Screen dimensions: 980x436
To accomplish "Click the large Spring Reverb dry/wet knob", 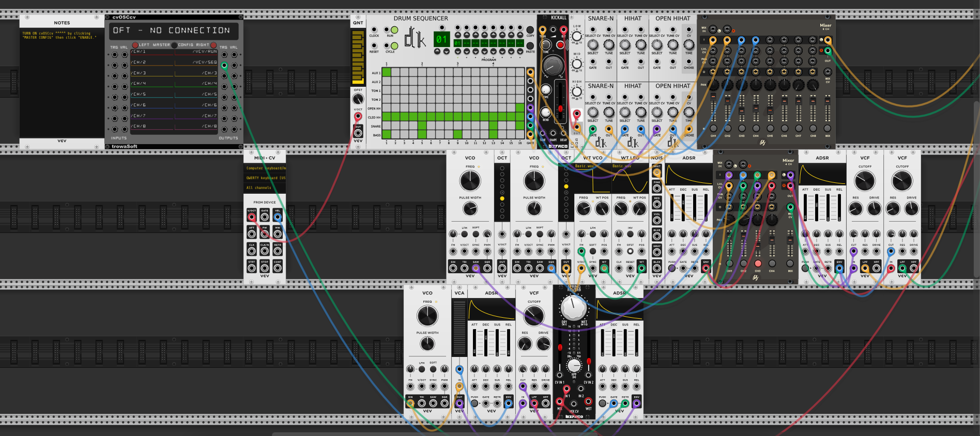I will click(x=574, y=308).
